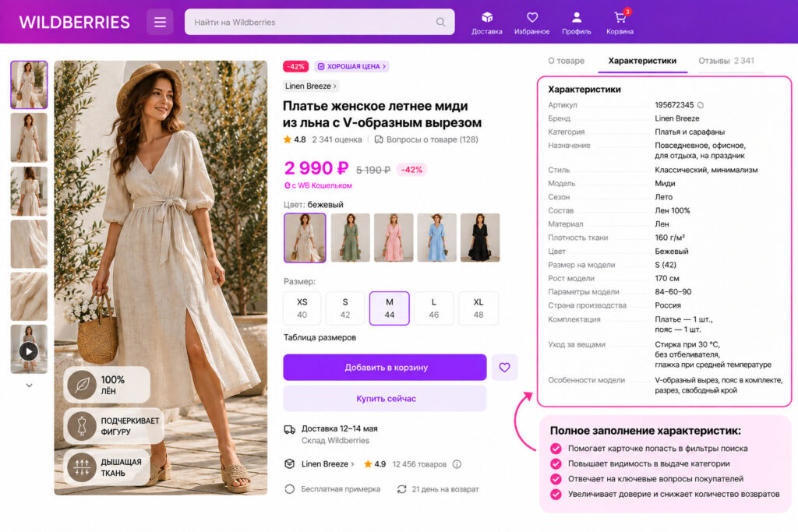
Task: Open the Доставка delivery icon
Action: [486, 23]
